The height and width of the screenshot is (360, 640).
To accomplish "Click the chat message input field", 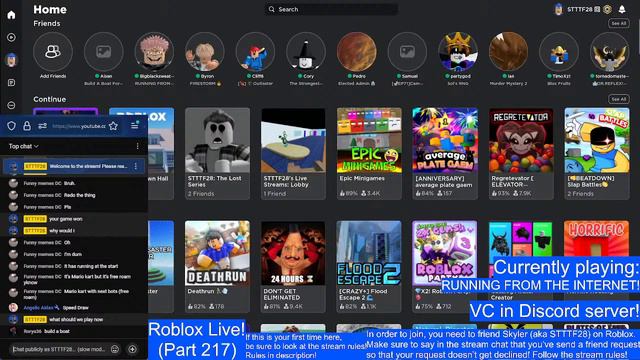I will [x=59, y=349].
